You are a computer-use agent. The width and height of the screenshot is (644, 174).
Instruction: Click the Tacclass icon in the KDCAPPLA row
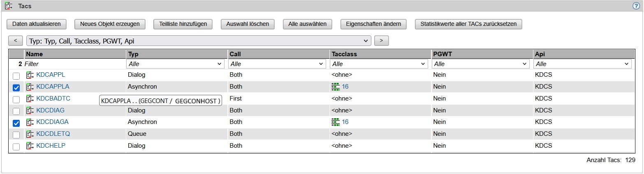coord(336,87)
